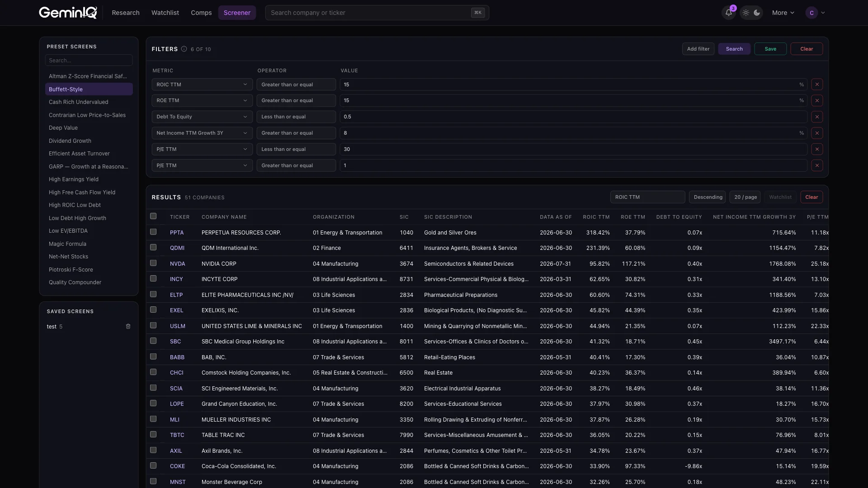This screenshot has height=488, width=868.
Task: Check the NVDA row checkbox
Action: (153, 263)
